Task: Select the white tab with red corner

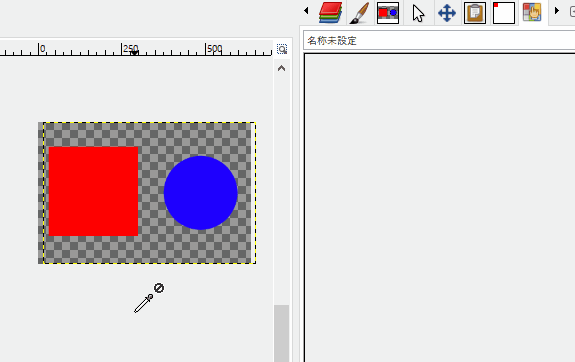Action: (x=504, y=13)
